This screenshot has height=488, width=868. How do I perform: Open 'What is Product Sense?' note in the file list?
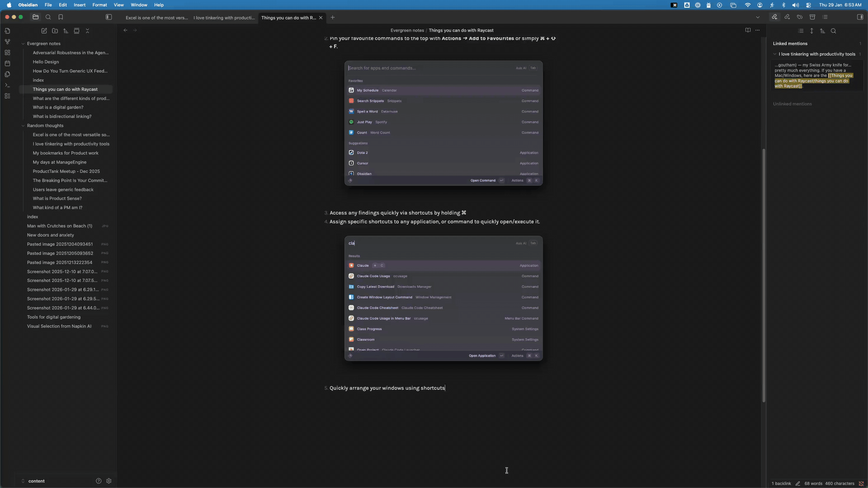57,198
